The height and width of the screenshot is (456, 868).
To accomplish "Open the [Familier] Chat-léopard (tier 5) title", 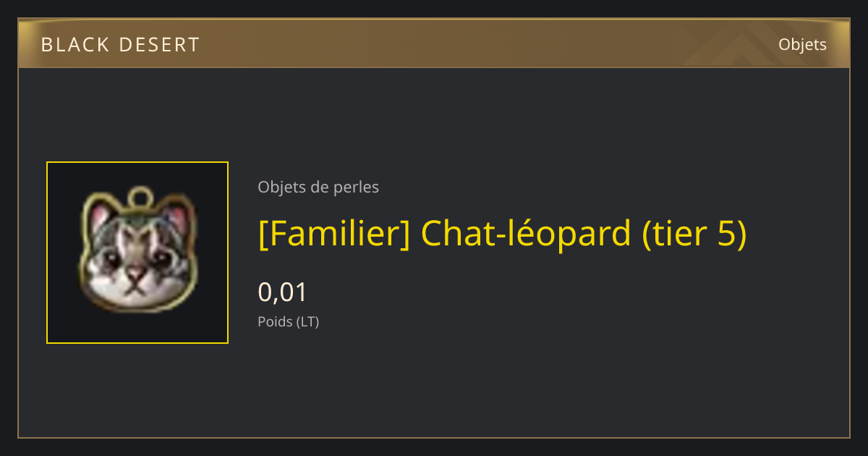I will point(502,234).
